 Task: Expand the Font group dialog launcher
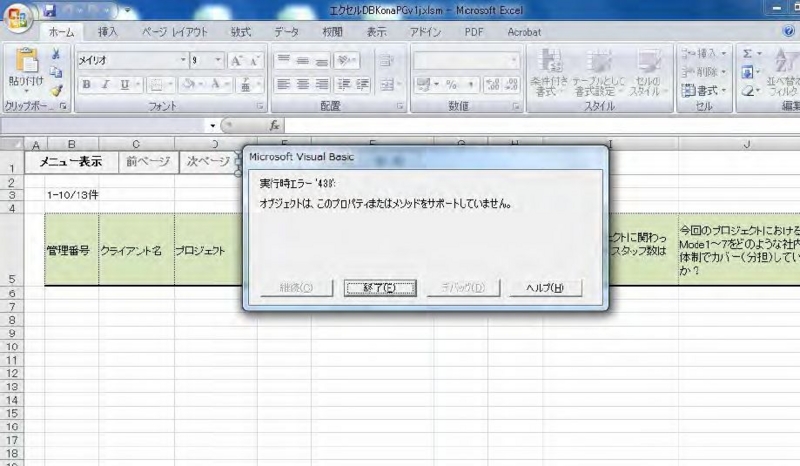click(x=260, y=106)
